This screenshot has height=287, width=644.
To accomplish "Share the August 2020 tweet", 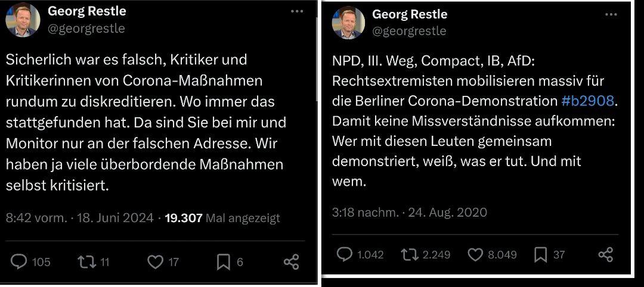I will [605, 255].
